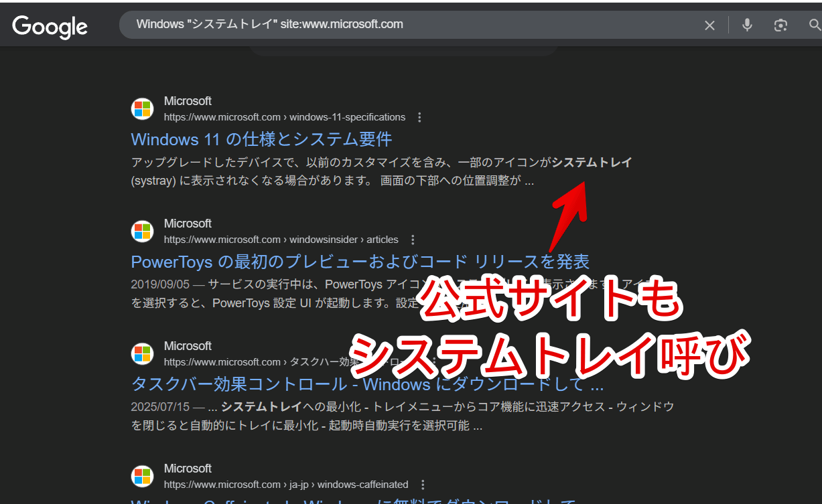822x504 pixels.
Task: Click the date 2025/07/15 in the タスクバー効果 snippet
Action: click(161, 406)
